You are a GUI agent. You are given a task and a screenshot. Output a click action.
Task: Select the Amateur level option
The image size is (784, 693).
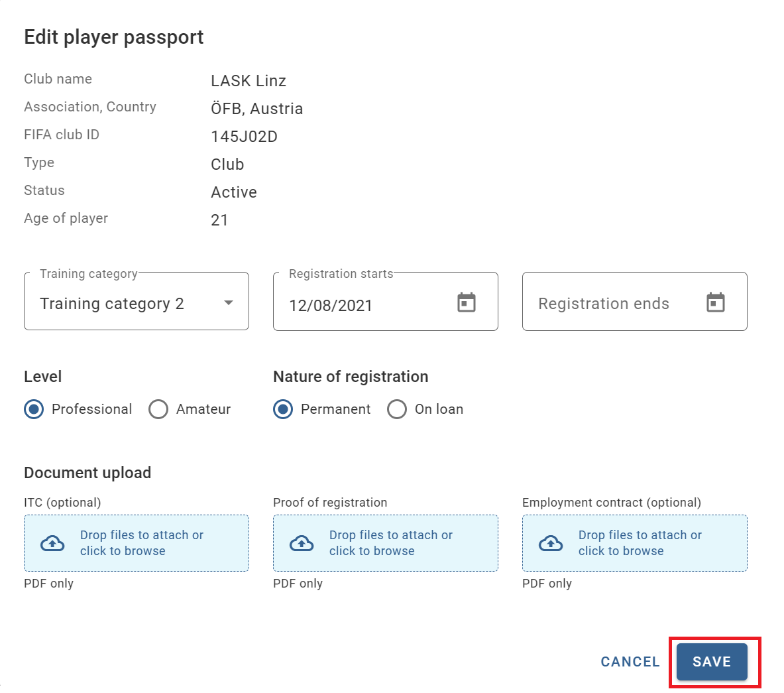click(158, 409)
